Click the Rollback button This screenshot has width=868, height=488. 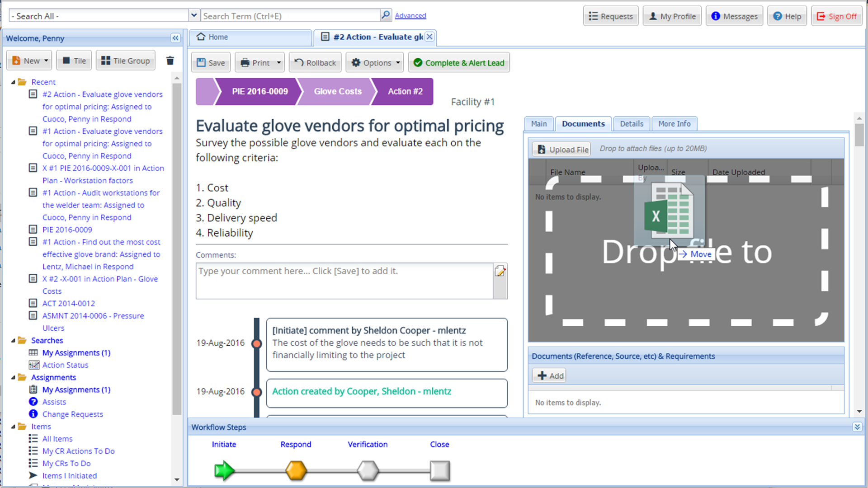pos(316,63)
